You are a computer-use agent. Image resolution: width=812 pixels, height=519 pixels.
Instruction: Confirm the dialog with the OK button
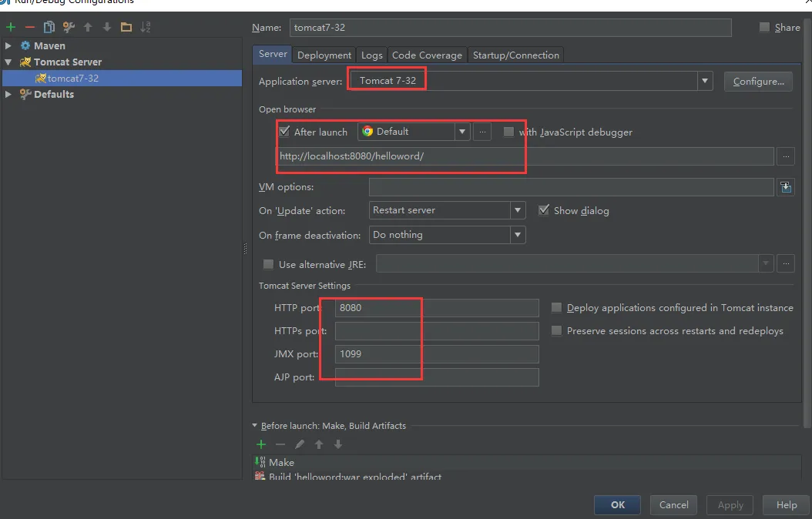pyautogui.click(x=617, y=504)
